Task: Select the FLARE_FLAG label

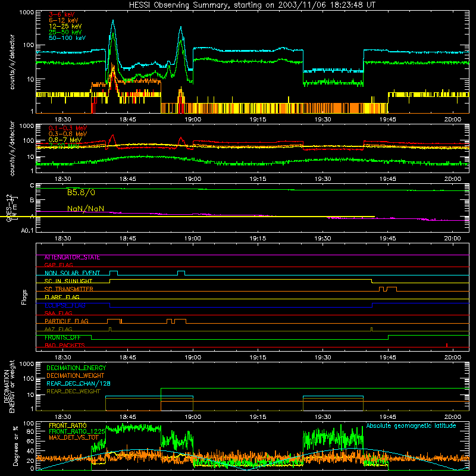Action: pyautogui.click(x=62, y=297)
